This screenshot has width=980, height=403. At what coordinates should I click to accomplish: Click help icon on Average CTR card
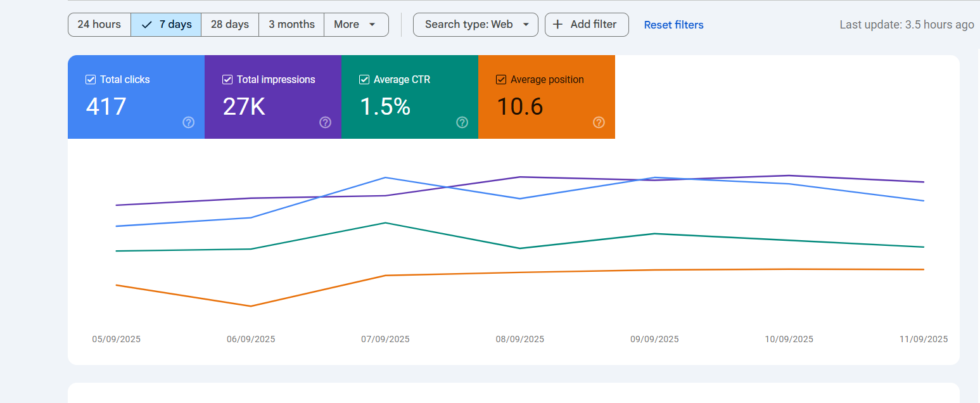click(x=462, y=122)
